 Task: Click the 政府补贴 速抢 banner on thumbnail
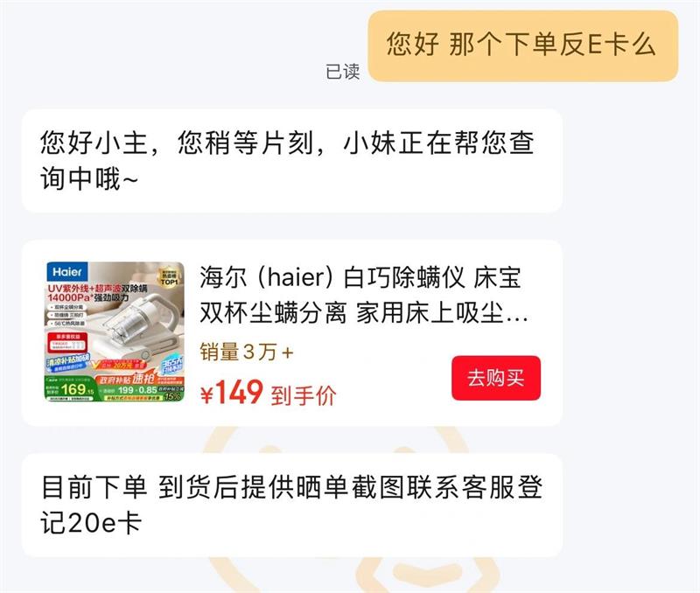point(126,379)
